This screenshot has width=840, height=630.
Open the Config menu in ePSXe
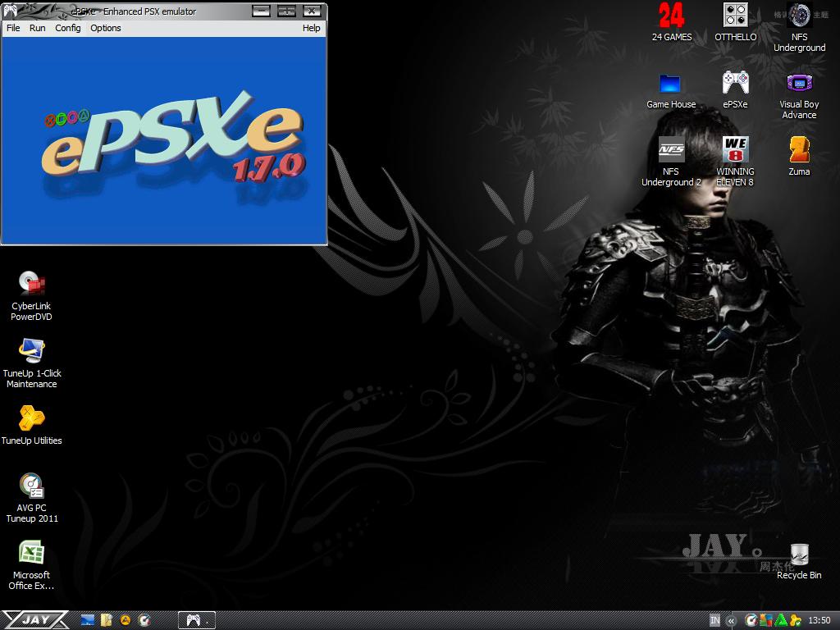coord(68,28)
